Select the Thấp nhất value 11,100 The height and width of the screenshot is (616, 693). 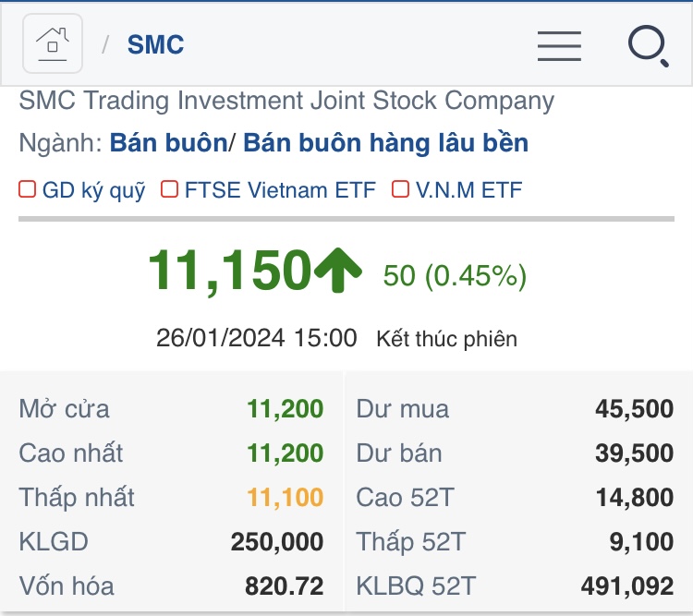(285, 497)
